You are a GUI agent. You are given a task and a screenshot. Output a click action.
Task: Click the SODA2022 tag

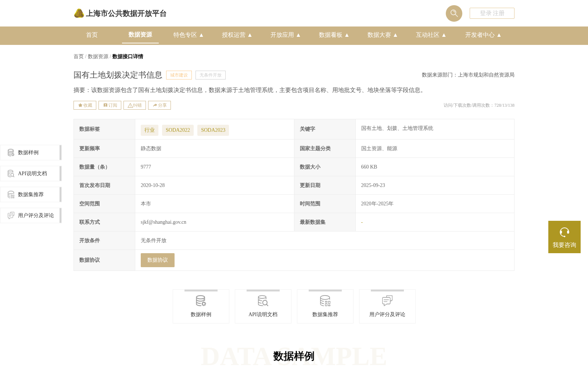178,130
